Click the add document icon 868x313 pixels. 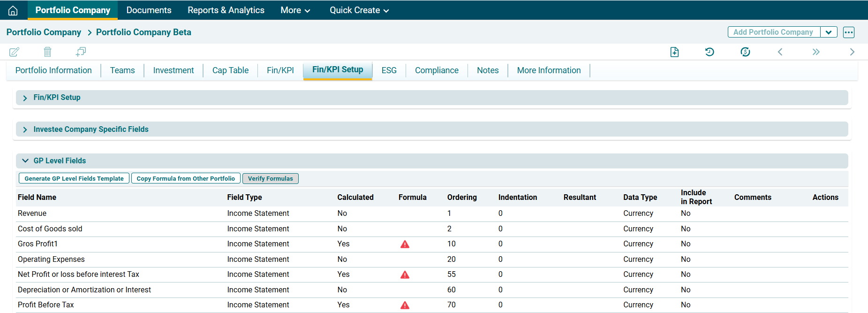[x=674, y=52]
